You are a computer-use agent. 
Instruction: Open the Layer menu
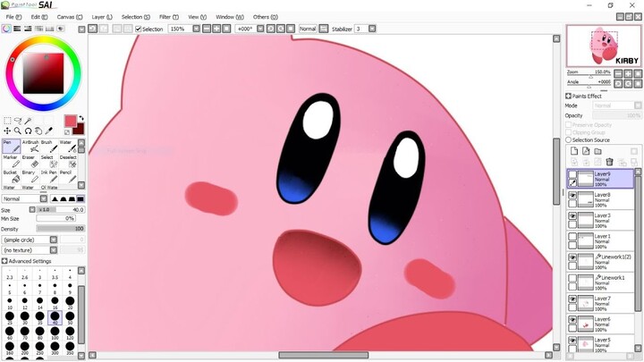point(102,17)
